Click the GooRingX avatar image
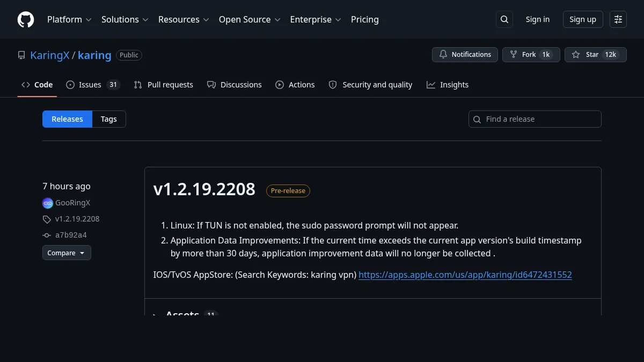 [48, 203]
